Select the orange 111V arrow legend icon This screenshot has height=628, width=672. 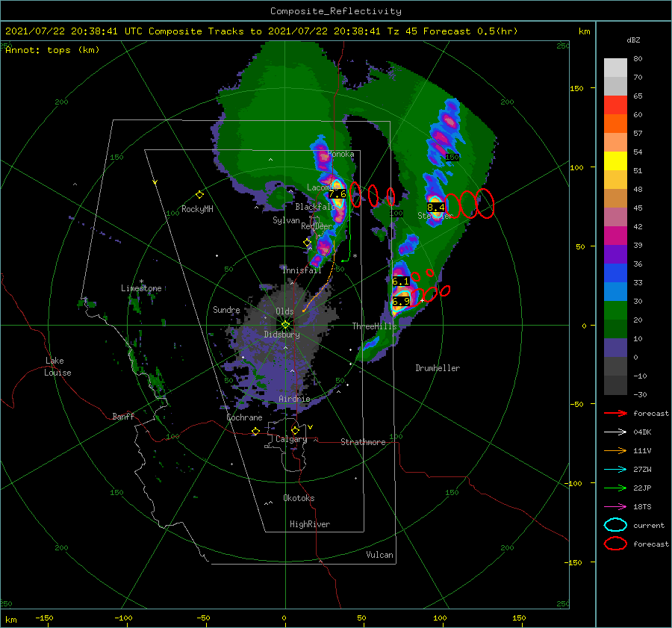tap(615, 450)
